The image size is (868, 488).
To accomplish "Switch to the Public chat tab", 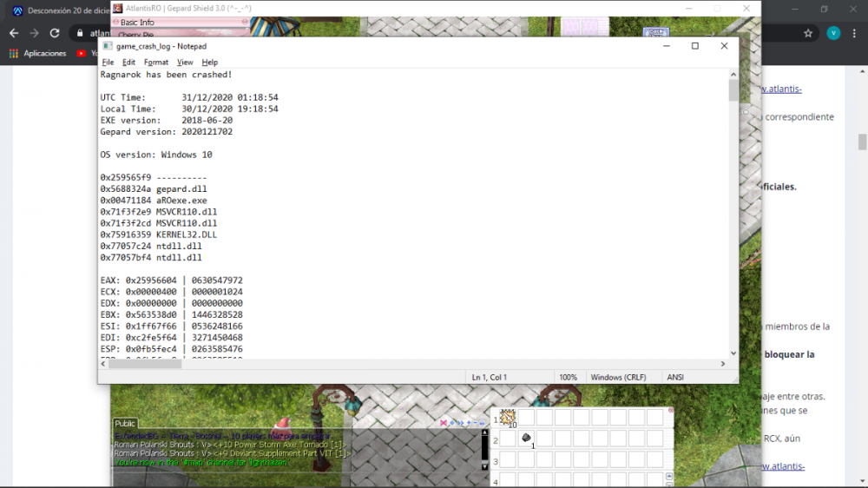I will [x=126, y=424].
